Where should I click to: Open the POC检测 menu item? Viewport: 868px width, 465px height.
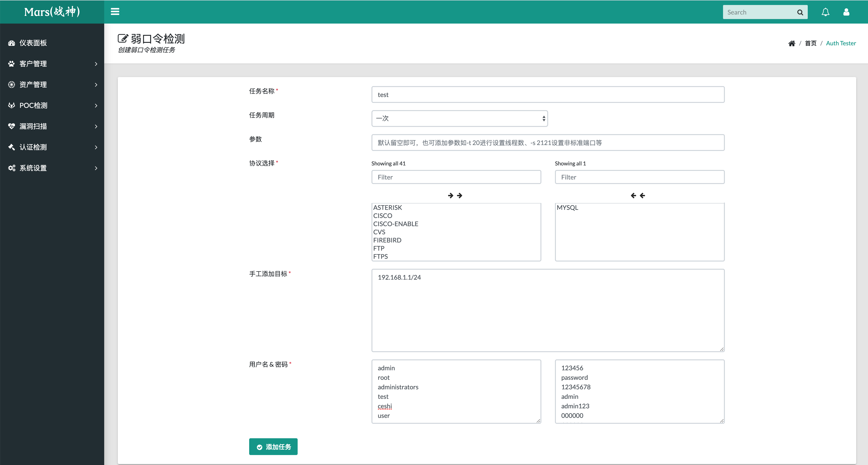[x=33, y=106]
